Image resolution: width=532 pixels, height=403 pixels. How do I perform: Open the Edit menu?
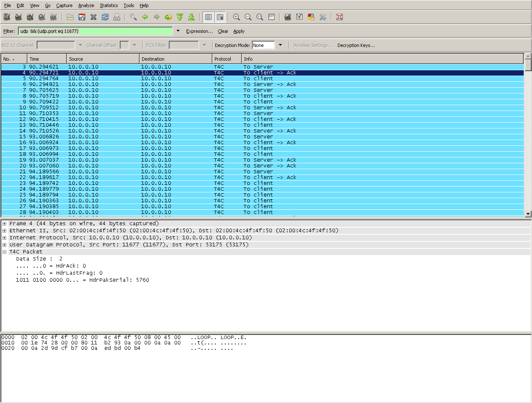point(20,5)
